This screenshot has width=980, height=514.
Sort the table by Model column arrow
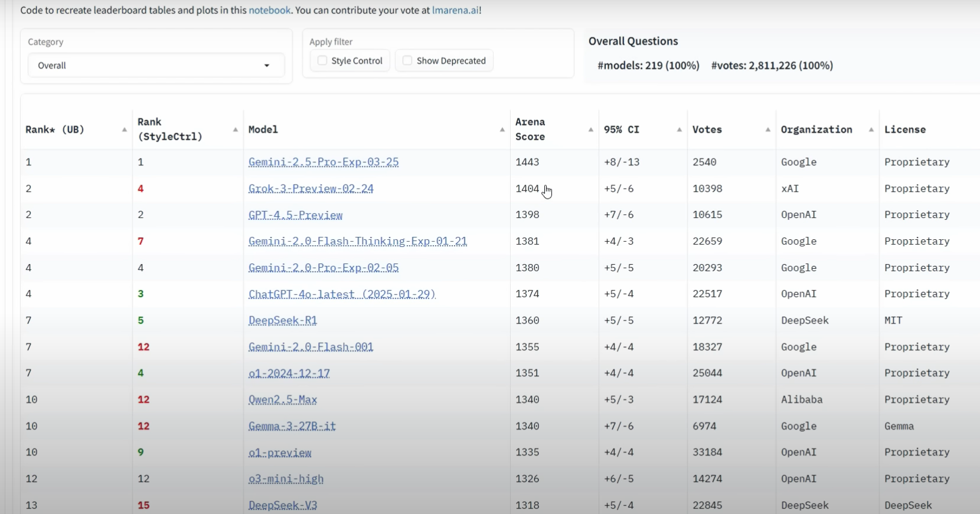tap(502, 130)
